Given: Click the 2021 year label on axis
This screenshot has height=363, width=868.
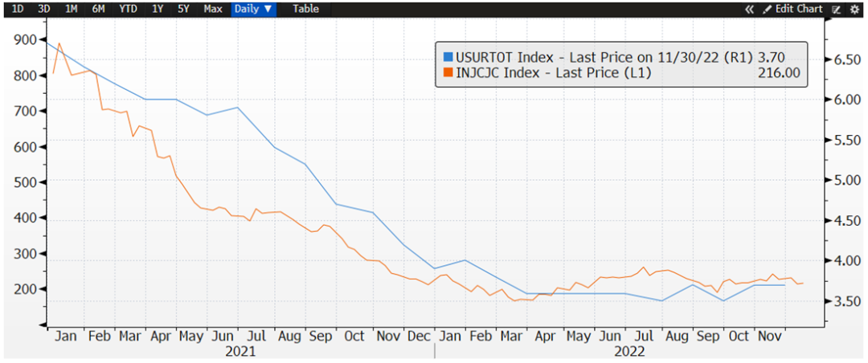Looking at the screenshot, I should point(240,351).
